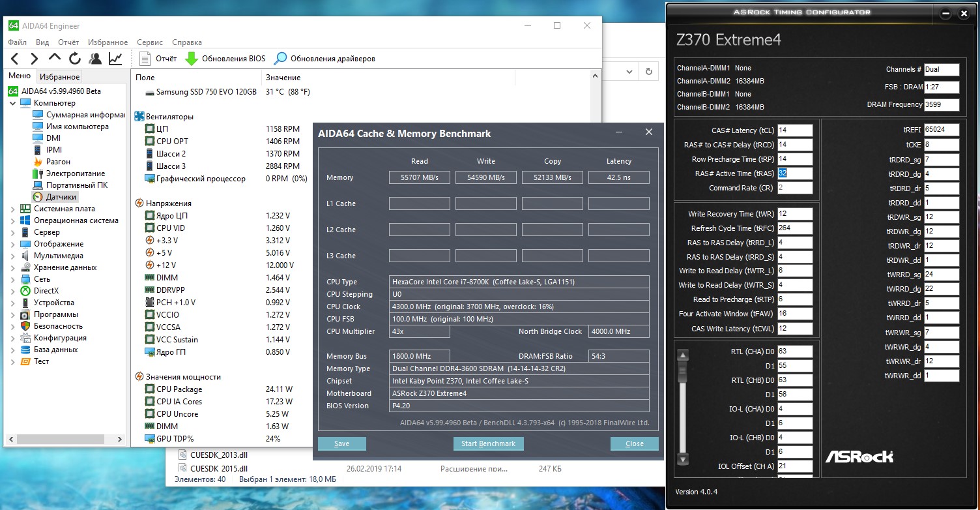Click the scroll down arrow in ASRock panel
This screenshot has height=510, width=980.
pos(683,459)
